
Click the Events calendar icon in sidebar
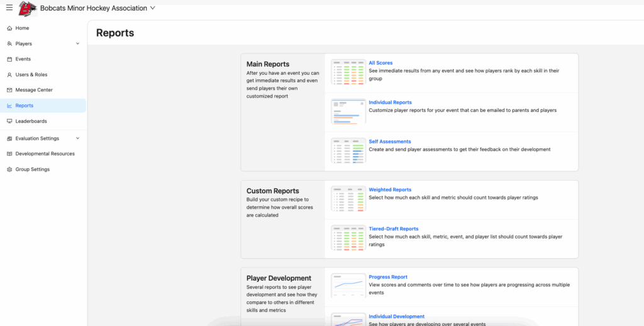[9, 59]
